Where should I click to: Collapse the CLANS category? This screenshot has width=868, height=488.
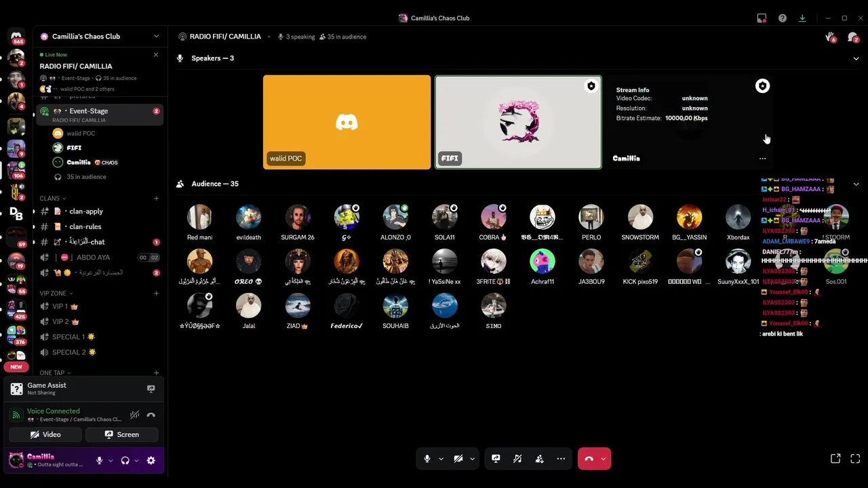coord(52,199)
